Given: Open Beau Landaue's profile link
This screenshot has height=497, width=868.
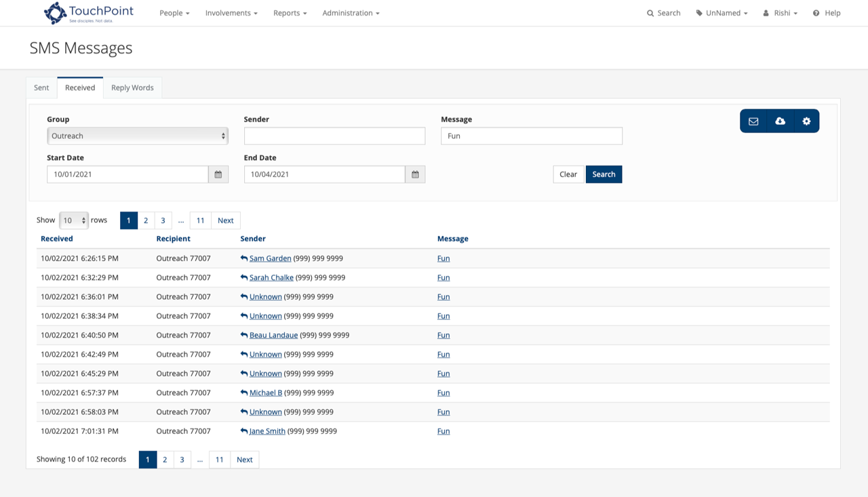Looking at the screenshot, I should [x=273, y=335].
